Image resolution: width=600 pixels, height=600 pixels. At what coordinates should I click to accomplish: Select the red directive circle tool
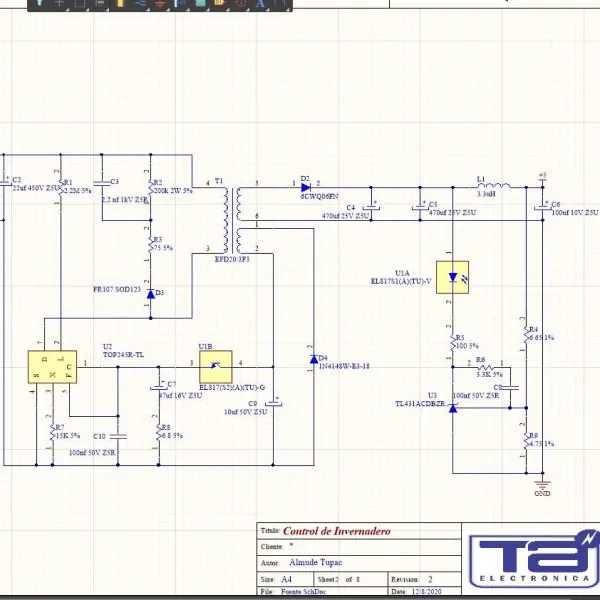[241, 3]
